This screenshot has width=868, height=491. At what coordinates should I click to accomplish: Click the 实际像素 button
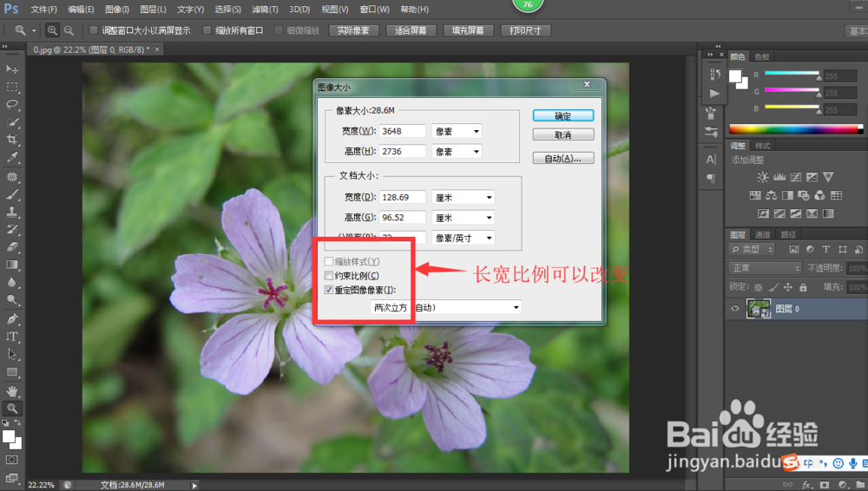coord(353,30)
